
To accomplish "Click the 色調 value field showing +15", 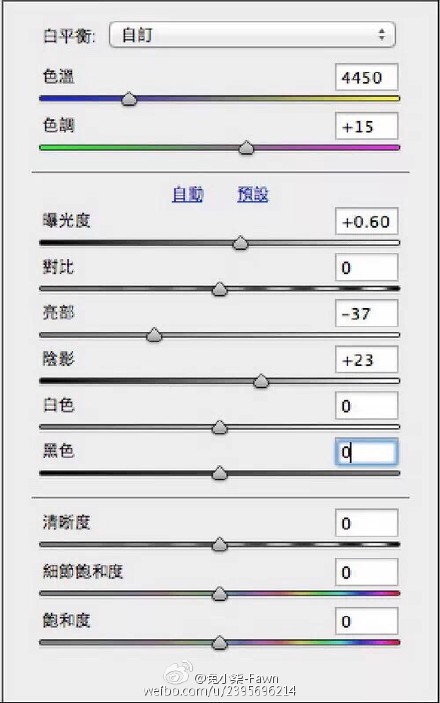I will point(366,126).
